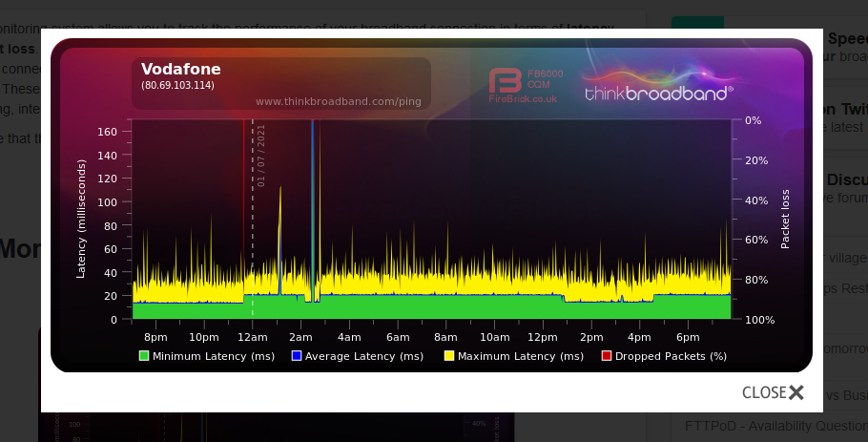Click the 160 value on the latency axis
Screen dimensions: 868x442
tap(108, 132)
